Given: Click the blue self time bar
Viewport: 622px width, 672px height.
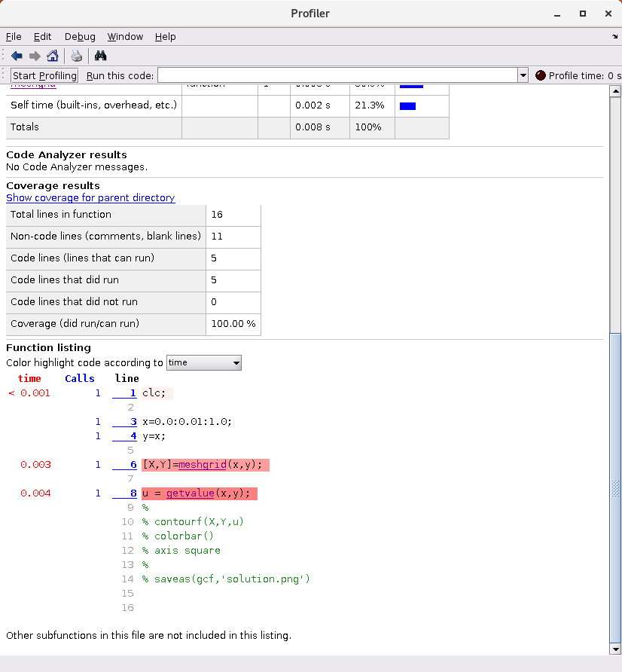Looking at the screenshot, I should 408,106.
